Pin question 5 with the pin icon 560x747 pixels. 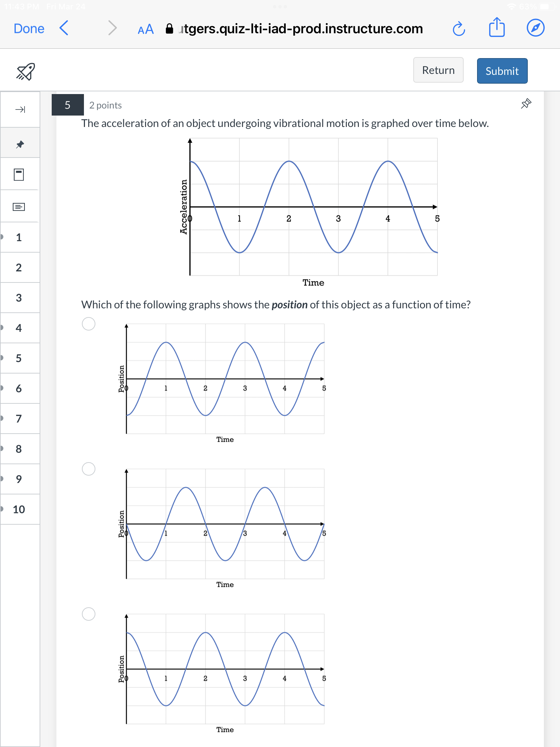point(525,104)
